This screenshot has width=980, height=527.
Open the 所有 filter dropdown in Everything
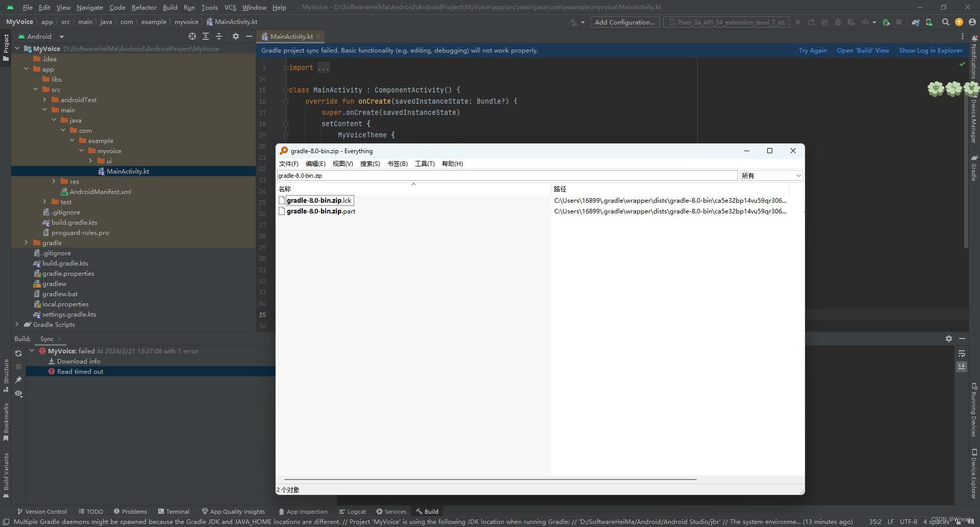click(x=771, y=176)
